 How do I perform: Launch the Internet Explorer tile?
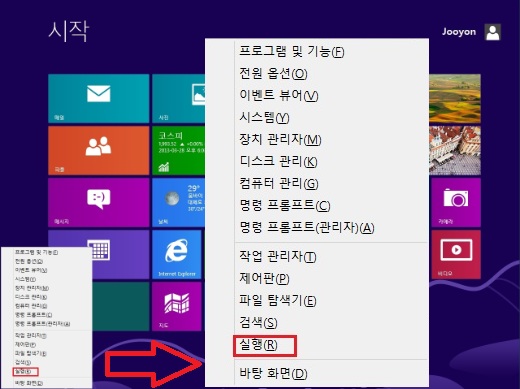pyautogui.click(x=177, y=254)
